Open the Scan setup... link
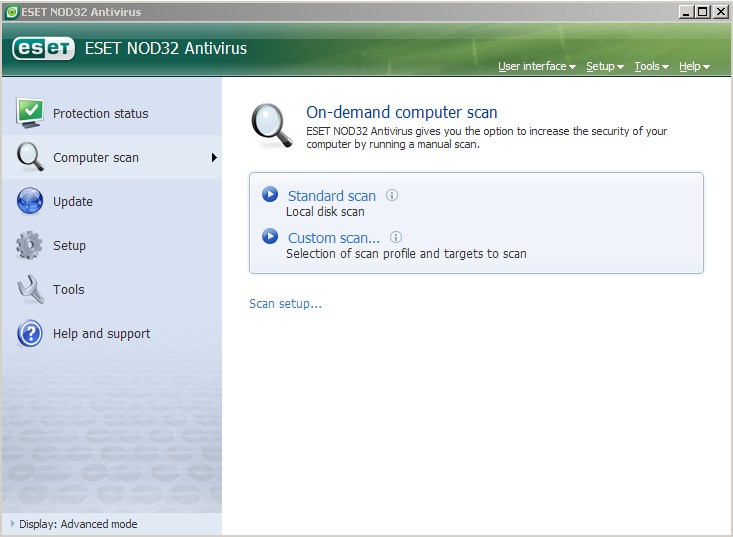 click(x=285, y=304)
